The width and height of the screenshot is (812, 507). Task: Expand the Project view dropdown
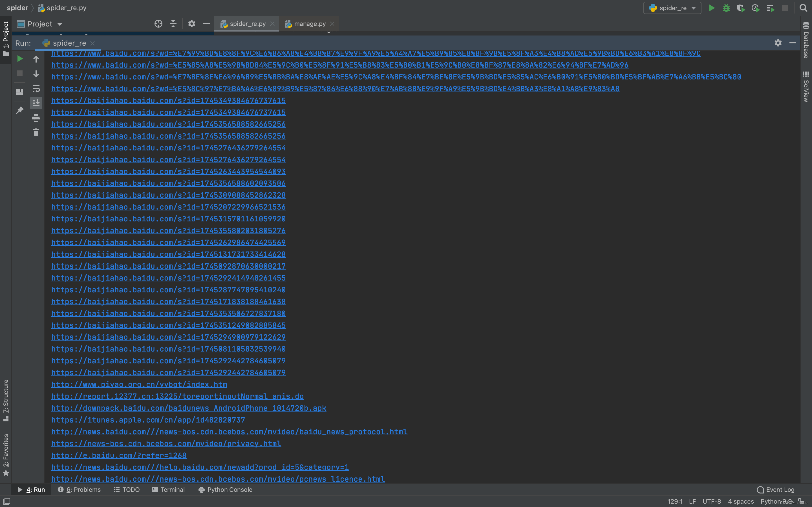[60, 24]
